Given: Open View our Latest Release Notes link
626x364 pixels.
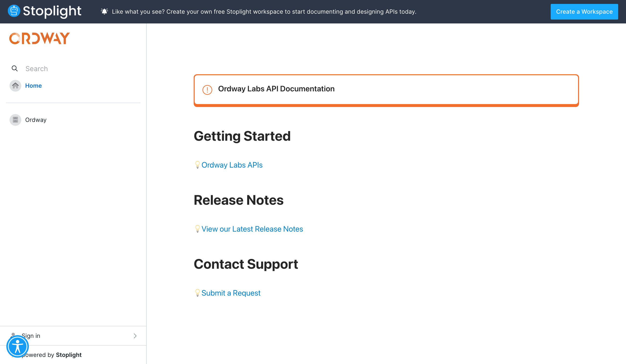Looking at the screenshot, I should (x=252, y=229).
